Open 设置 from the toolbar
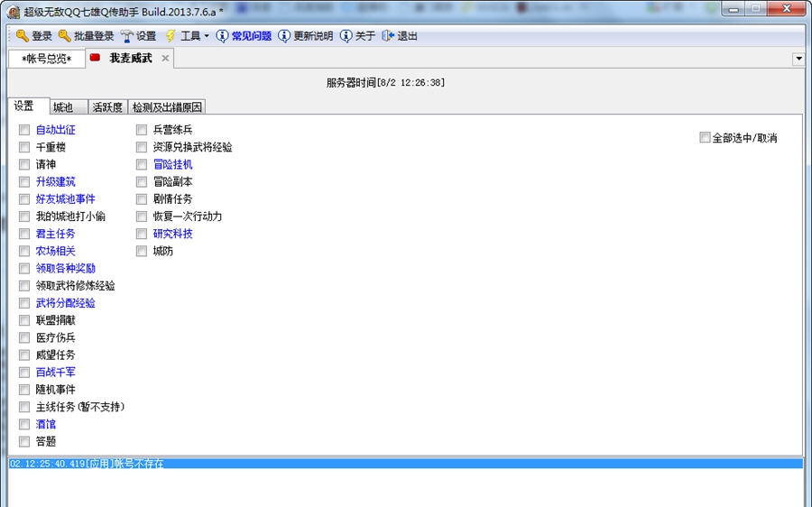 tap(138, 36)
